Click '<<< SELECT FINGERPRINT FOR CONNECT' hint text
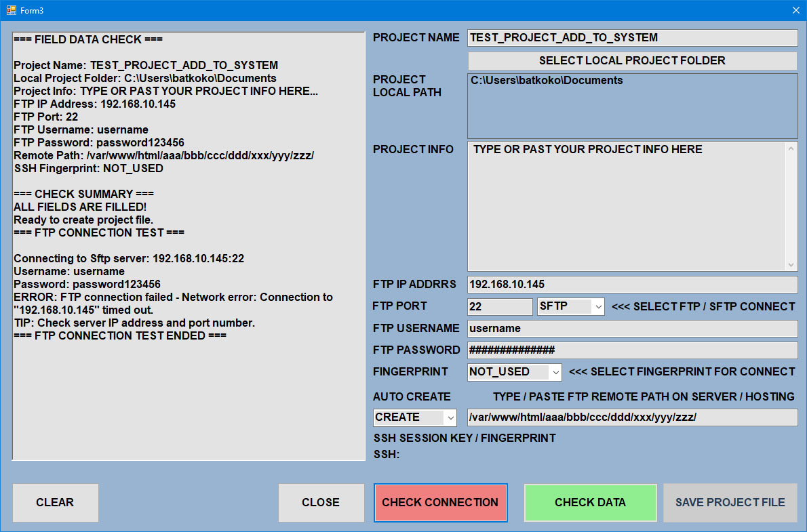The height and width of the screenshot is (532, 807). coord(682,372)
